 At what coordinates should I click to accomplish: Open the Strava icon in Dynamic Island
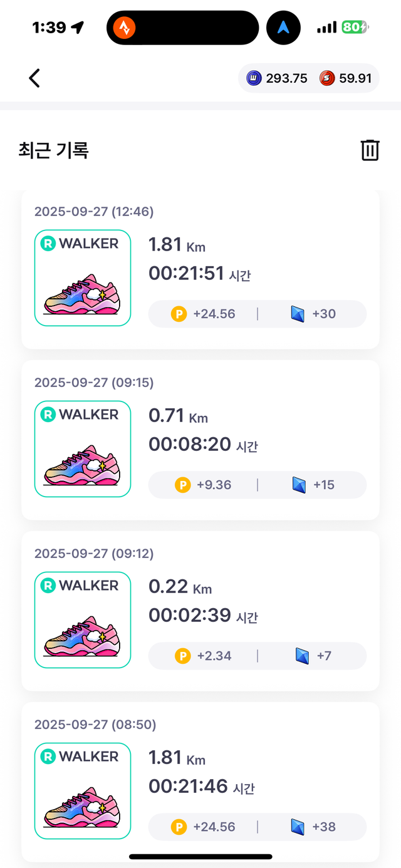point(125,28)
